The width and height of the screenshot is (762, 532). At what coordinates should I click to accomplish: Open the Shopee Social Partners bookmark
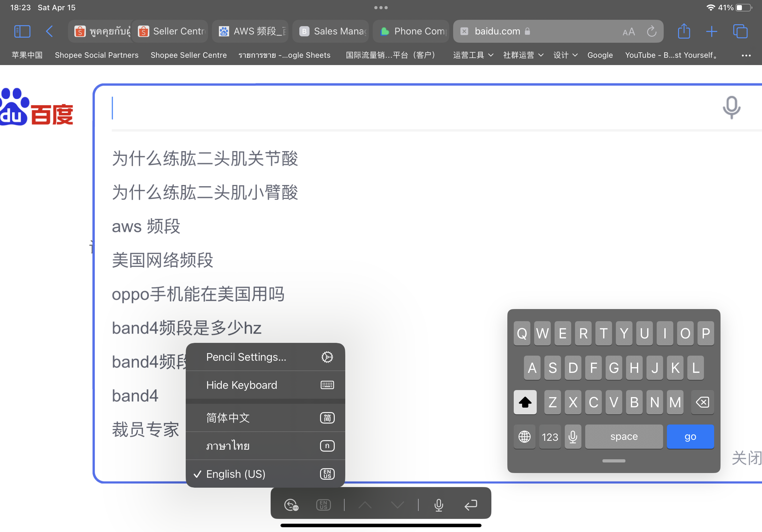click(97, 55)
